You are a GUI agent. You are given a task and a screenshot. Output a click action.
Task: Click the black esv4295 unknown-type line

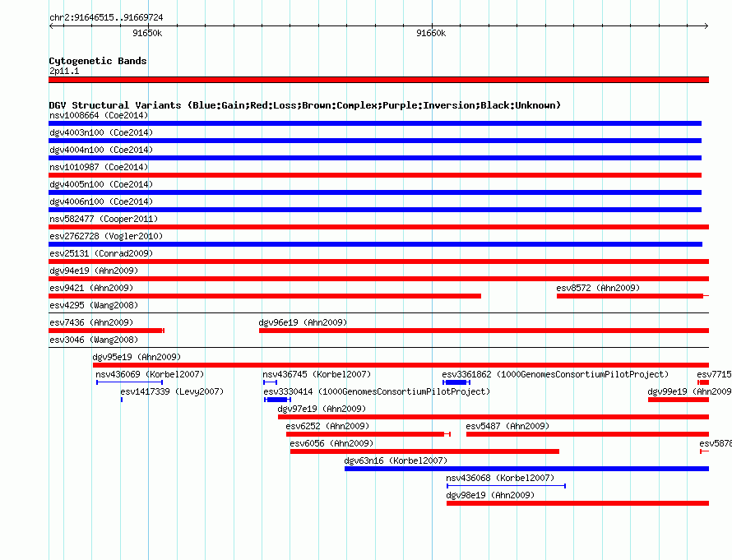click(378, 312)
